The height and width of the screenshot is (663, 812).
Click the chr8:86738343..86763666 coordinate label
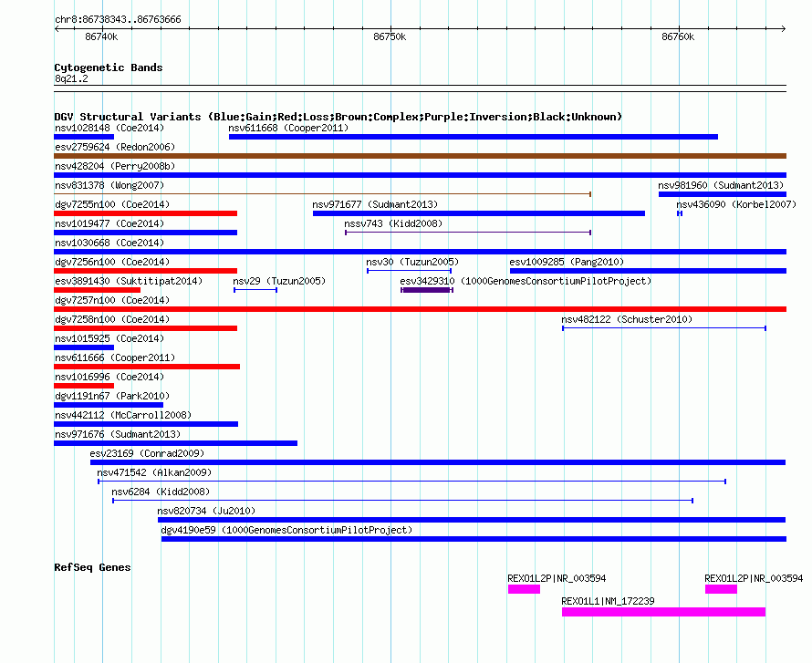click(x=118, y=20)
